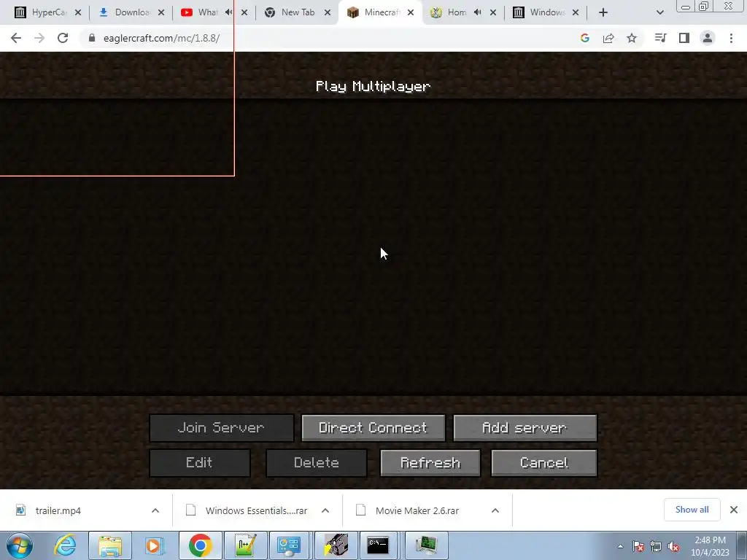Open the Google icon in address bar
Image resolution: width=747 pixels, height=560 pixels.
tap(585, 38)
